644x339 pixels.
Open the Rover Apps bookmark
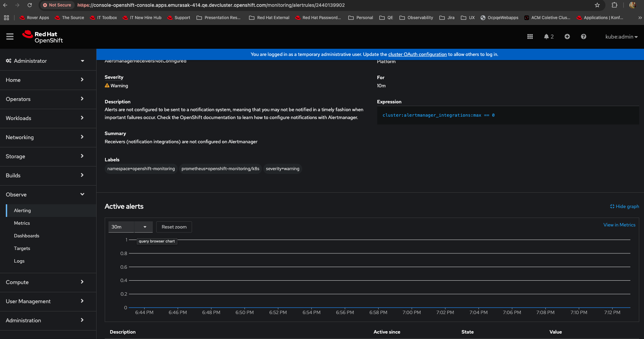point(34,18)
